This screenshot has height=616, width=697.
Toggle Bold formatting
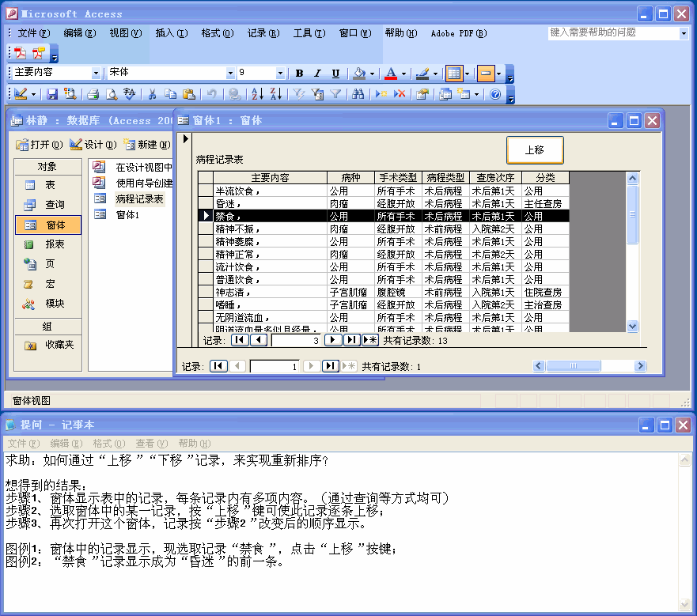(299, 74)
